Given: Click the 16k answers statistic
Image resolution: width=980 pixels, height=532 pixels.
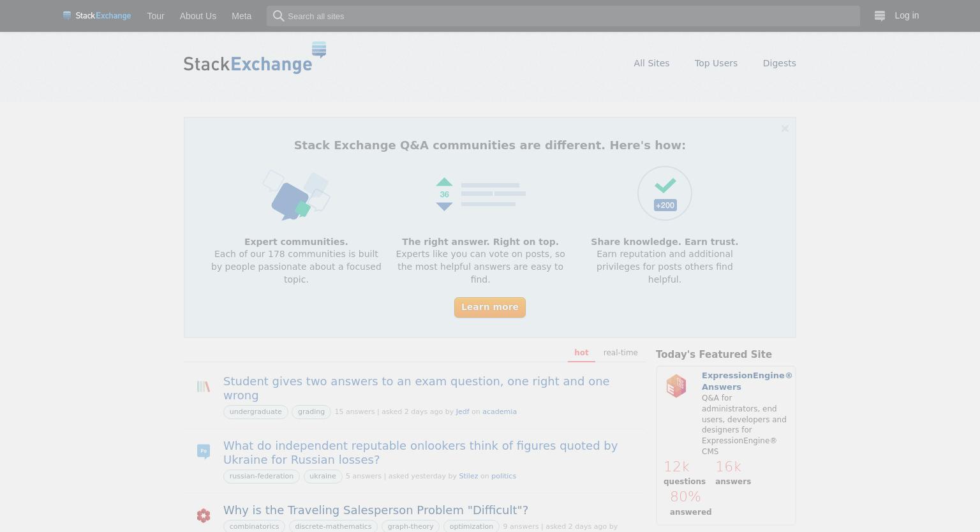Looking at the screenshot, I should click(x=733, y=473).
